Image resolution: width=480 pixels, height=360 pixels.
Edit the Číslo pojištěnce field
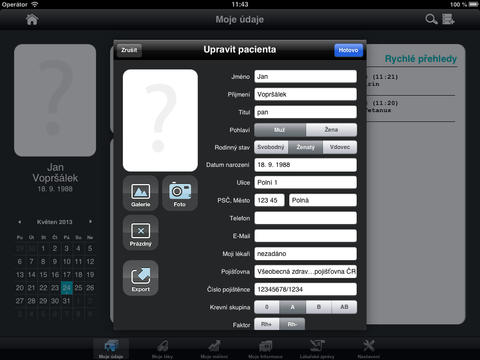306,289
